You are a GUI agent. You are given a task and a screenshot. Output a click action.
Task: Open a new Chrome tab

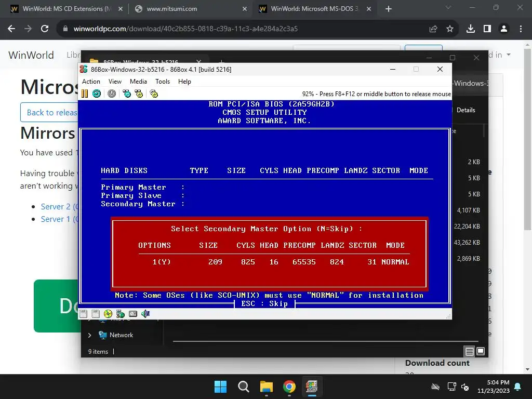coord(389,9)
